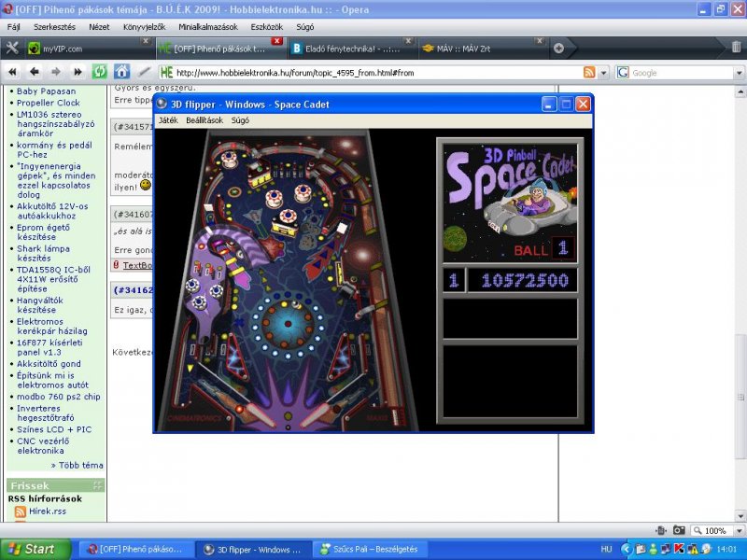Reload the page with green refresh icon
This screenshot has width=747, height=560.
100,73
